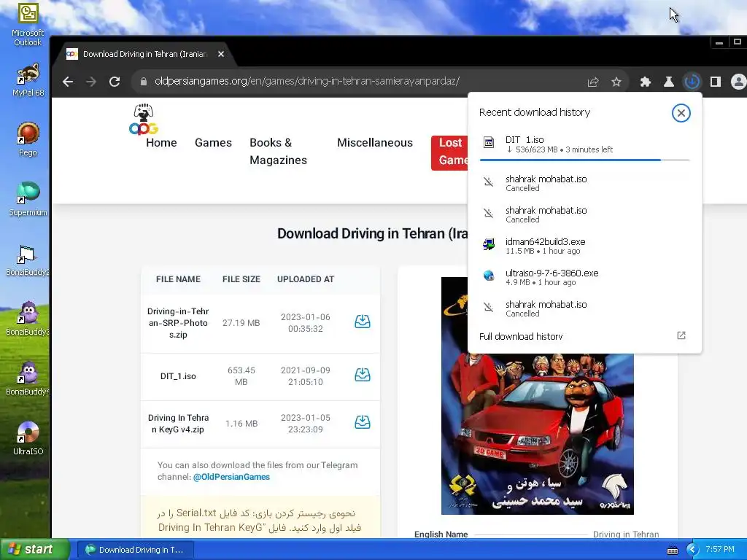Click the system tray keyboard icon
Viewport: 747px width, 560px height.
coord(672,550)
